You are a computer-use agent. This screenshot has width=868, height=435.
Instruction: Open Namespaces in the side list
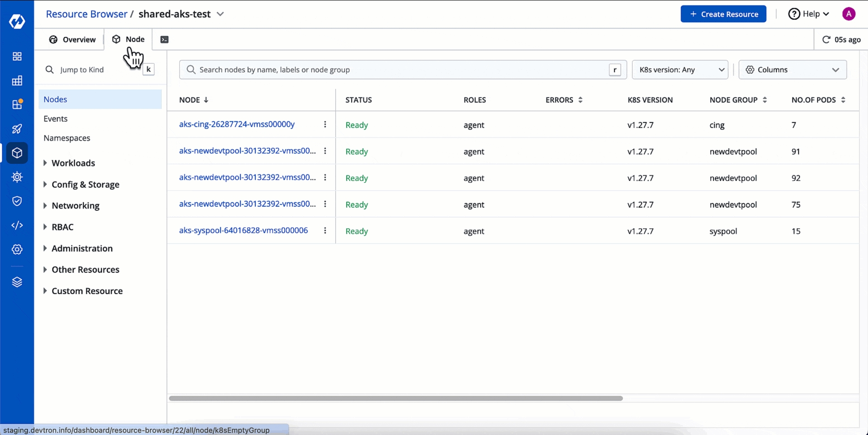pyautogui.click(x=66, y=138)
